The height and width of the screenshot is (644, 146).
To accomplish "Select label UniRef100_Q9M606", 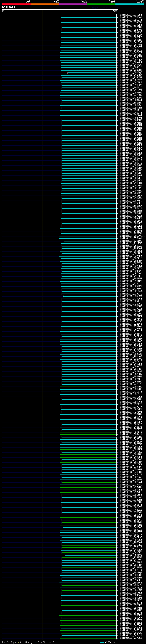I will tap(131, 72).
